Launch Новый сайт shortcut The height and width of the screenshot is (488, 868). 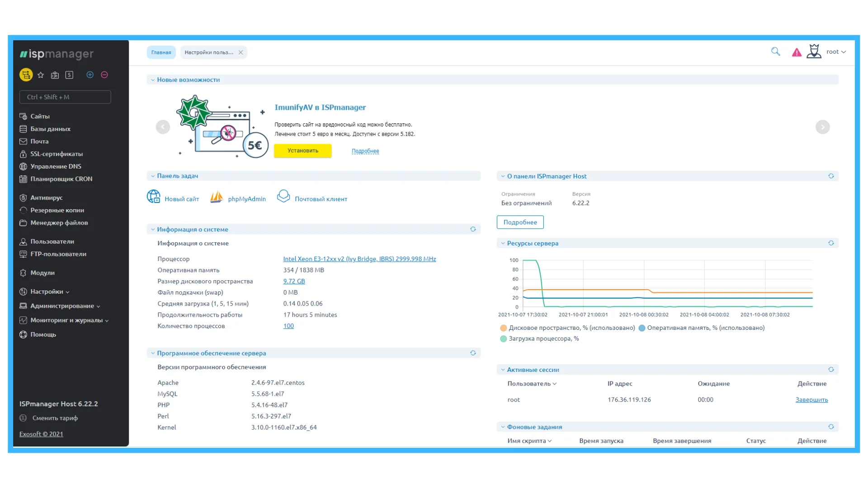173,197
